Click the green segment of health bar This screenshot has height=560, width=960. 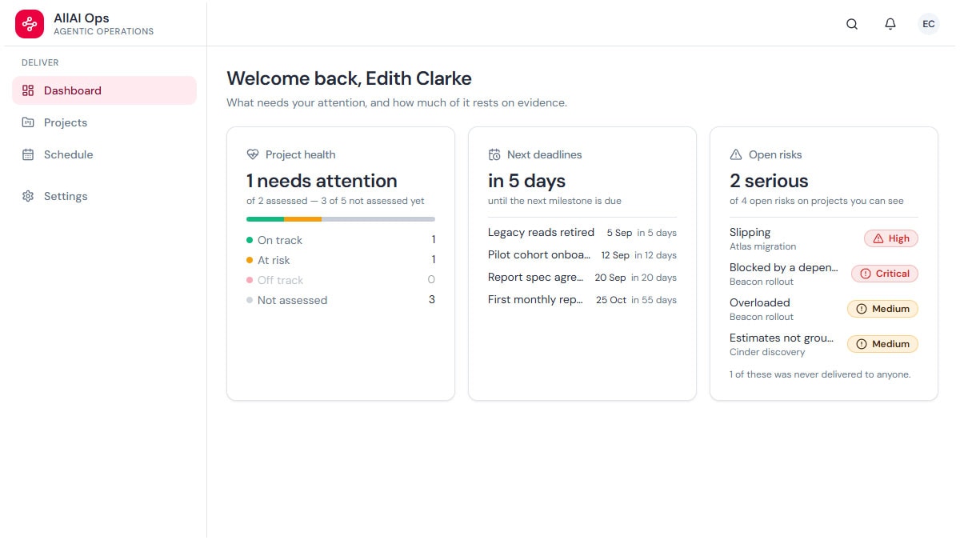click(265, 219)
